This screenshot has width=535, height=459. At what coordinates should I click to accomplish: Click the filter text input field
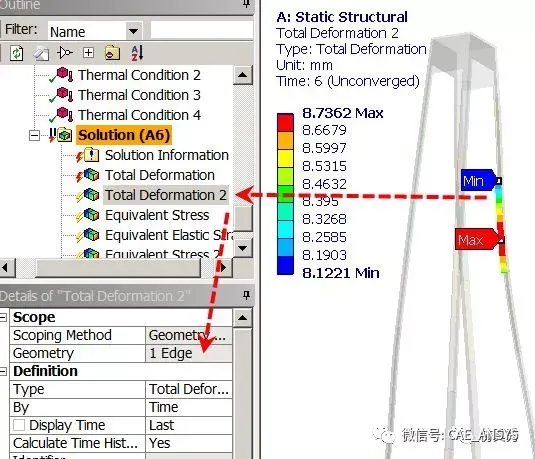[x=202, y=30]
